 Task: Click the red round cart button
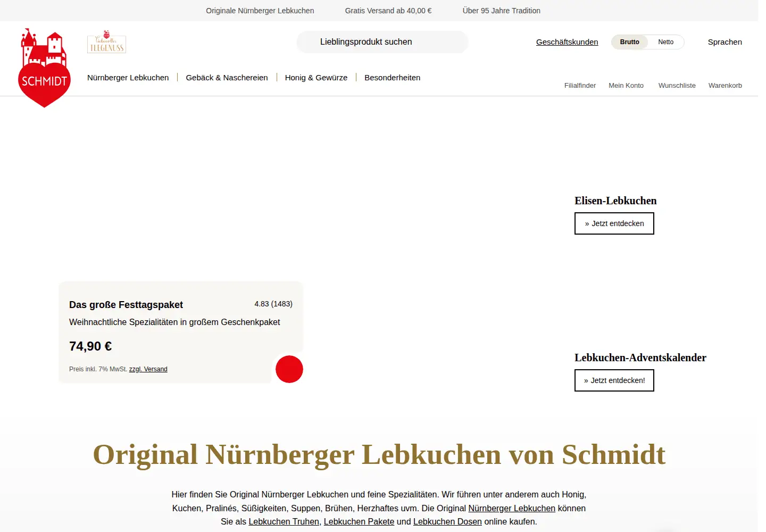[x=289, y=369]
